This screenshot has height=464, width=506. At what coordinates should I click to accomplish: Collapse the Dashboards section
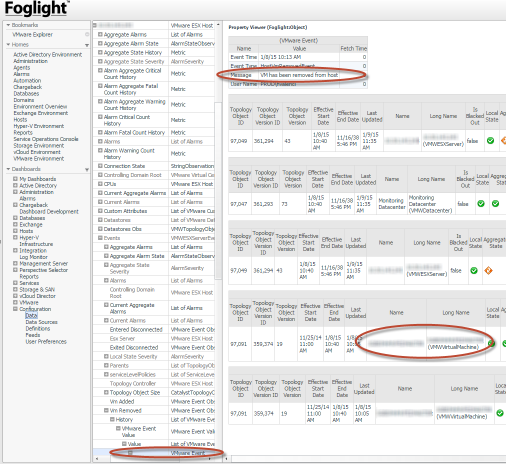tap(8, 169)
